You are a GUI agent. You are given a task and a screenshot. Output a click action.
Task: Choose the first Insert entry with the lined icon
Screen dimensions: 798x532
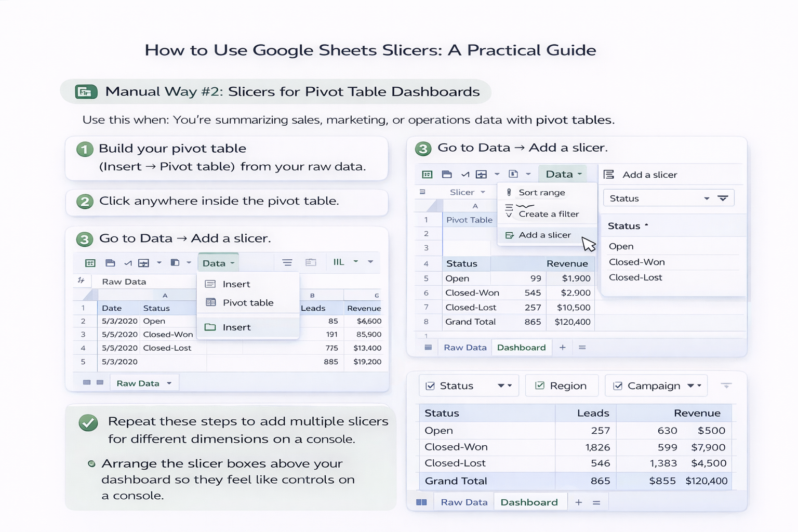click(x=248, y=284)
